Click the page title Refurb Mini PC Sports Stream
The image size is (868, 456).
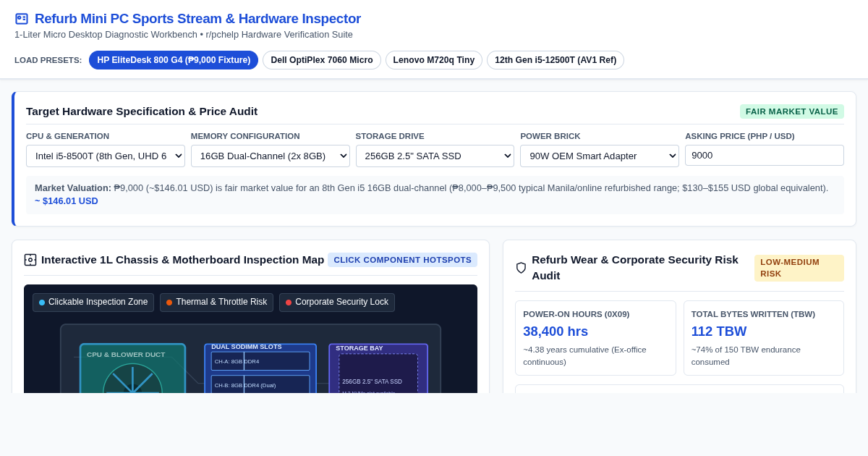coord(197,19)
